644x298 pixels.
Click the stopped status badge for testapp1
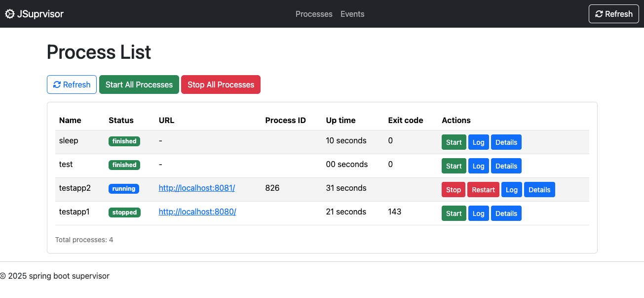tap(124, 212)
